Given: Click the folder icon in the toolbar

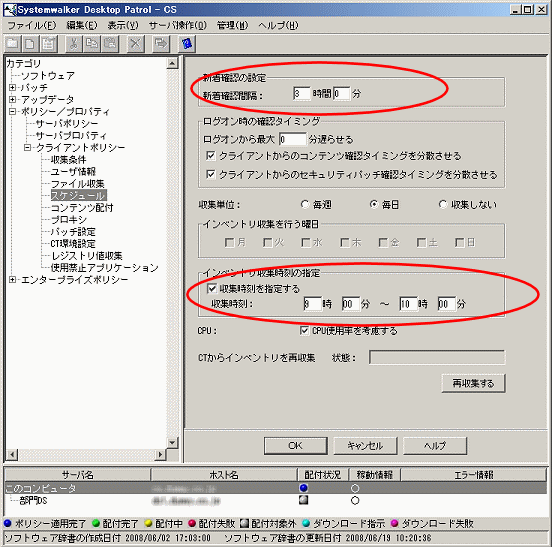Looking at the screenshot, I should 13,44.
